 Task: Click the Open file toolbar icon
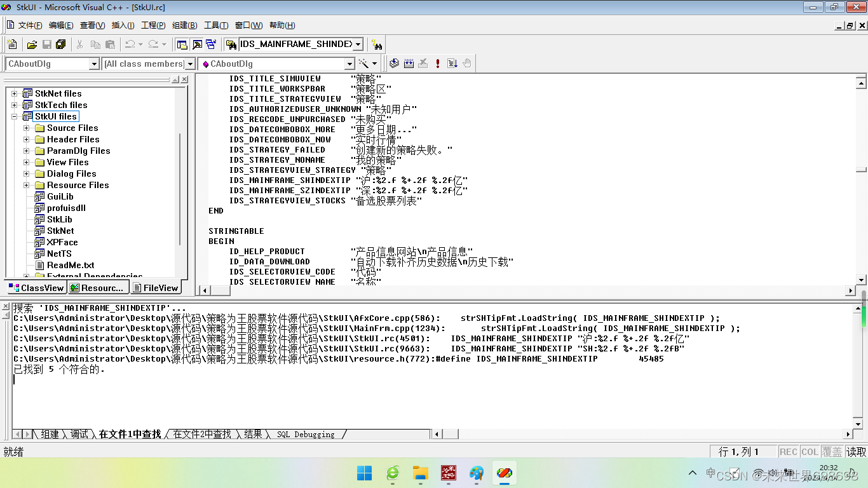pyautogui.click(x=32, y=44)
